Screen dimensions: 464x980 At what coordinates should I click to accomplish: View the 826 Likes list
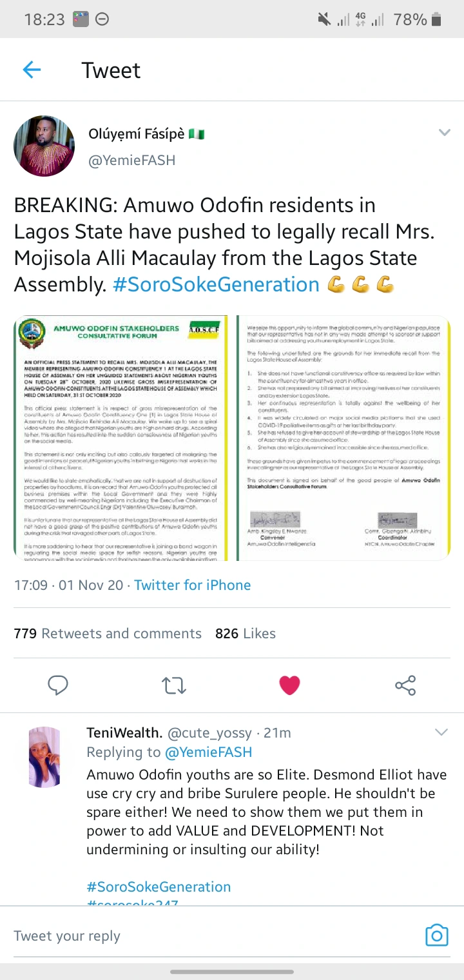pyautogui.click(x=245, y=633)
